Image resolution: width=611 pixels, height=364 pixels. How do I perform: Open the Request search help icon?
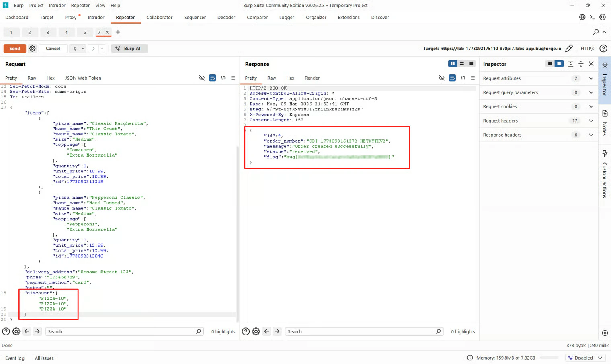6,331
